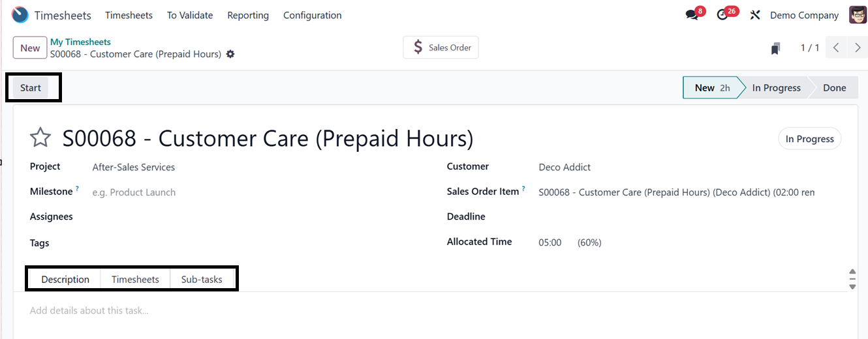
Task: Click the My Timesheets breadcrumb link
Action: pos(80,42)
